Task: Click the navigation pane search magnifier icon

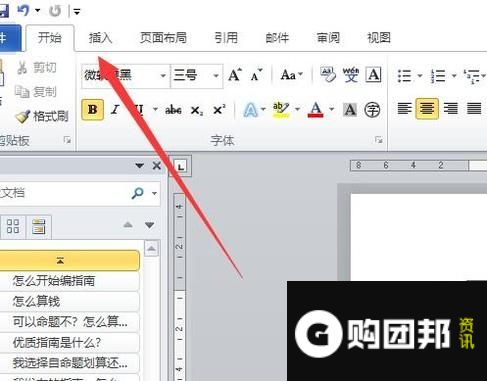Action: 137,193
